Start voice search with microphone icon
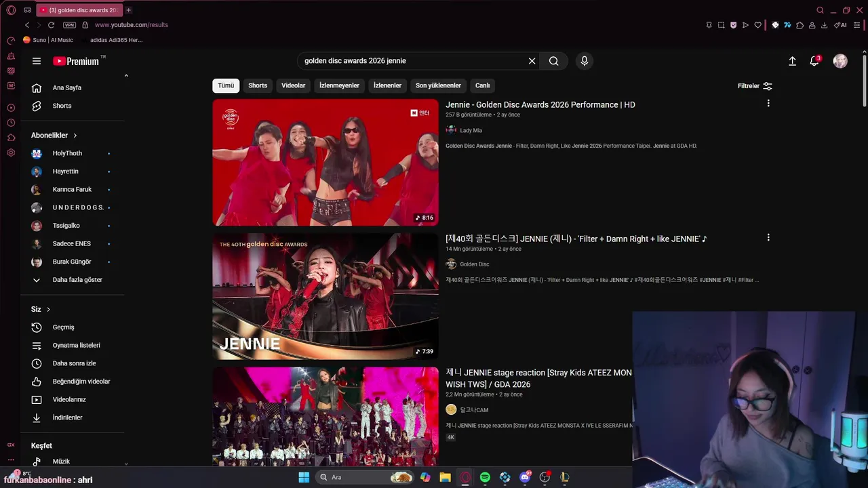 pyautogui.click(x=585, y=61)
